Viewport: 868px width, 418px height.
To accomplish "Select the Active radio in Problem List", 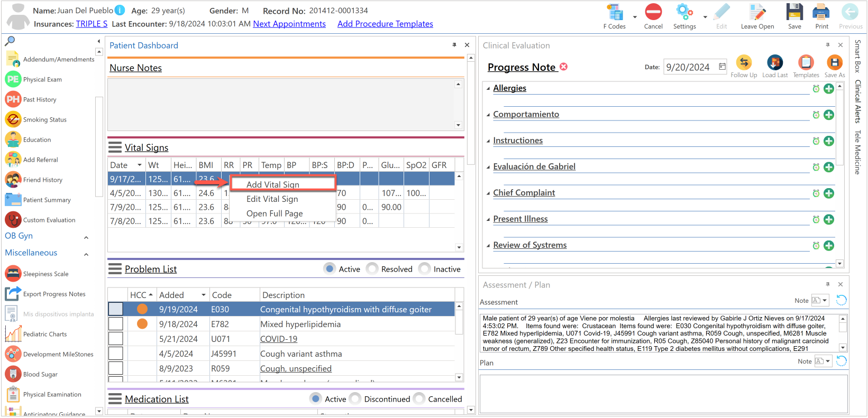I will click(x=330, y=268).
